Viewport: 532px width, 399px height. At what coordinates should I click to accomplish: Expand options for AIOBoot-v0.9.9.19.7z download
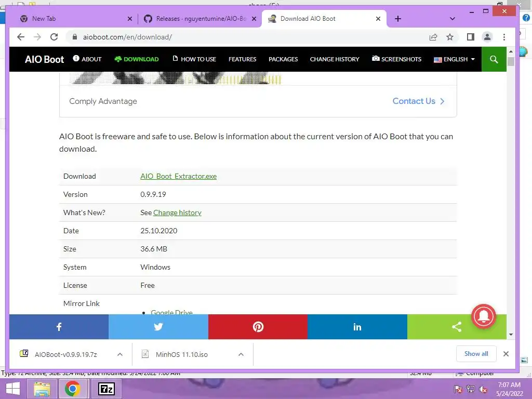click(120, 354)
